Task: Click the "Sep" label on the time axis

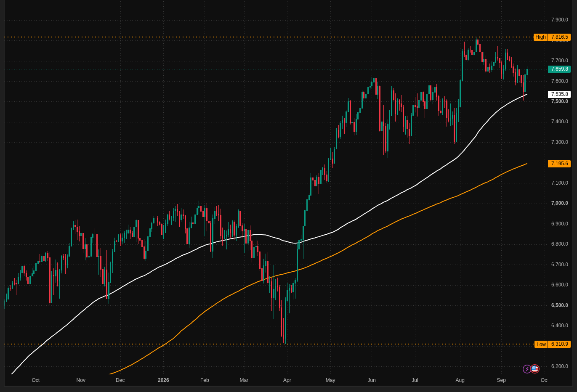Action: [x=501, y=380]
